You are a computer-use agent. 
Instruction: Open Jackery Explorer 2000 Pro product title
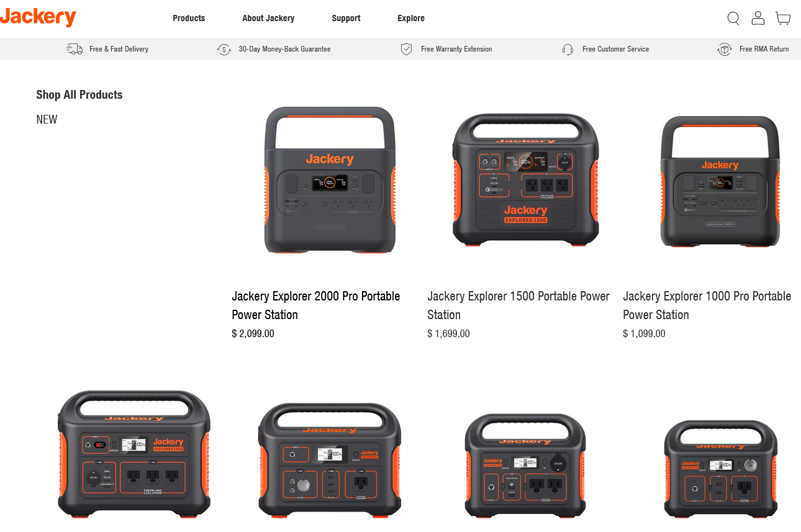(x=316, y=305)
